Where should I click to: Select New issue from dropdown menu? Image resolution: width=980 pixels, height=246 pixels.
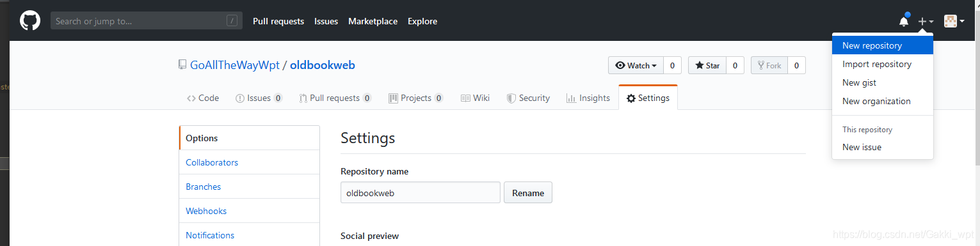tap(883, 147)
